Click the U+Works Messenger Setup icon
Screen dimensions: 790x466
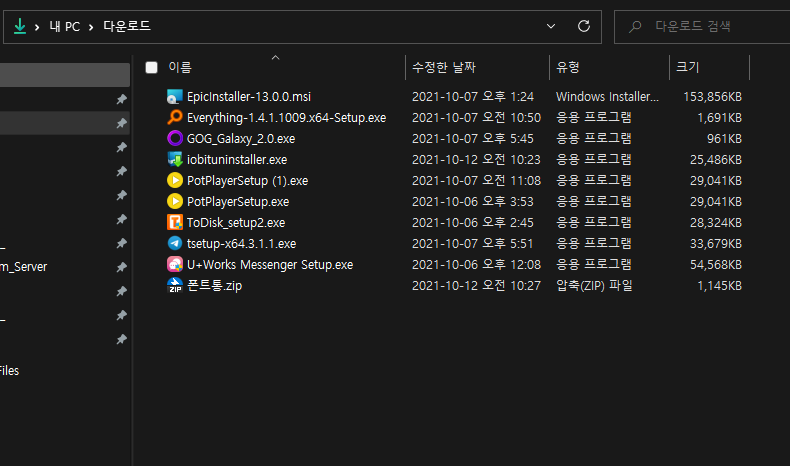click(174, 264)
